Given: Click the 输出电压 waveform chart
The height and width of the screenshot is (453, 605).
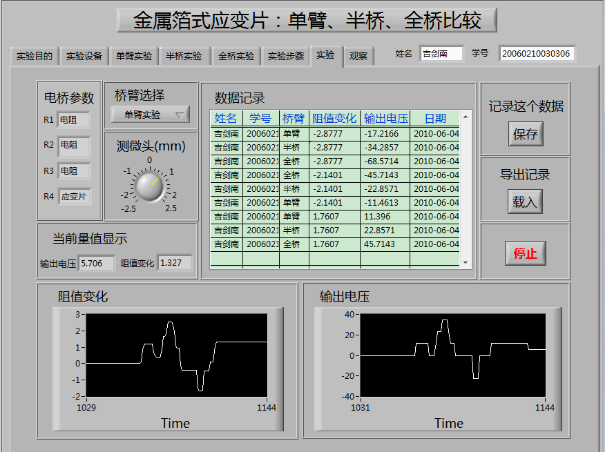Looking at the screenshot, I should (x=453, y=355).
